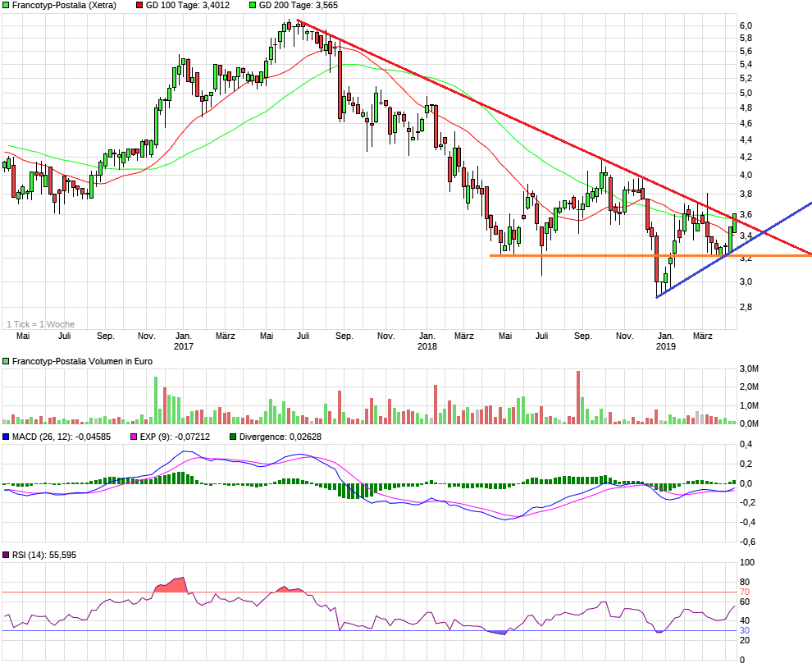Click the magenta EXP (9) legend swatch
The image size is (812, 668).
tap(134, 437)
